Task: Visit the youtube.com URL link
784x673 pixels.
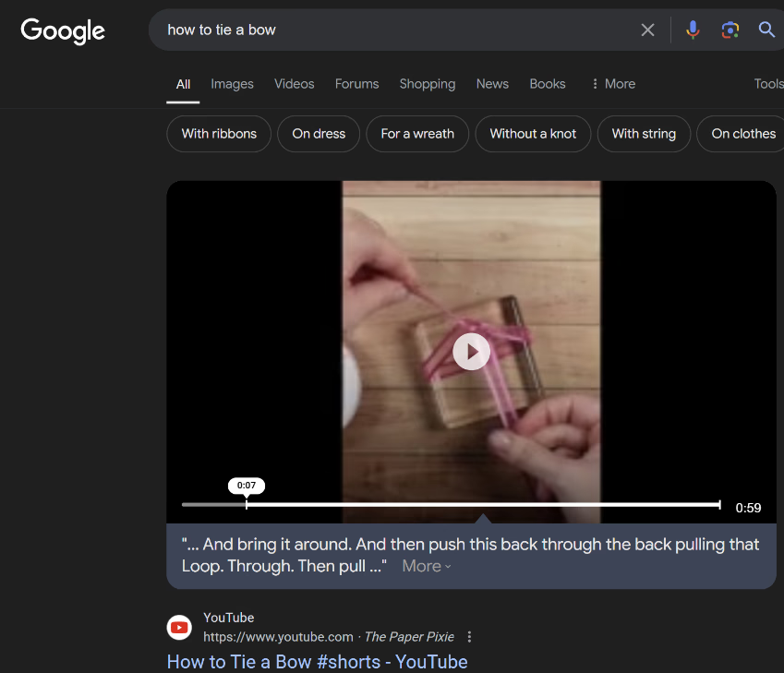Action: (278, 636)
